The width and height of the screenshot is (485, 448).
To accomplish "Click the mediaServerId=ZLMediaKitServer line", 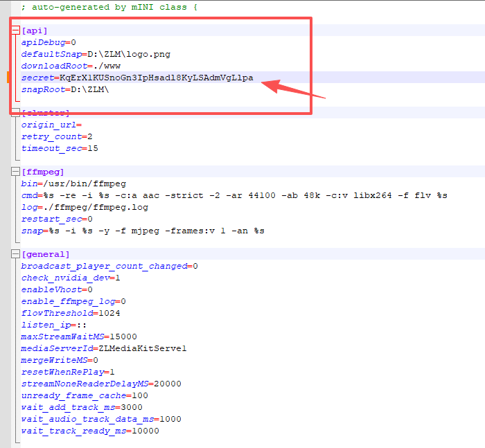I will click(104, 348).
